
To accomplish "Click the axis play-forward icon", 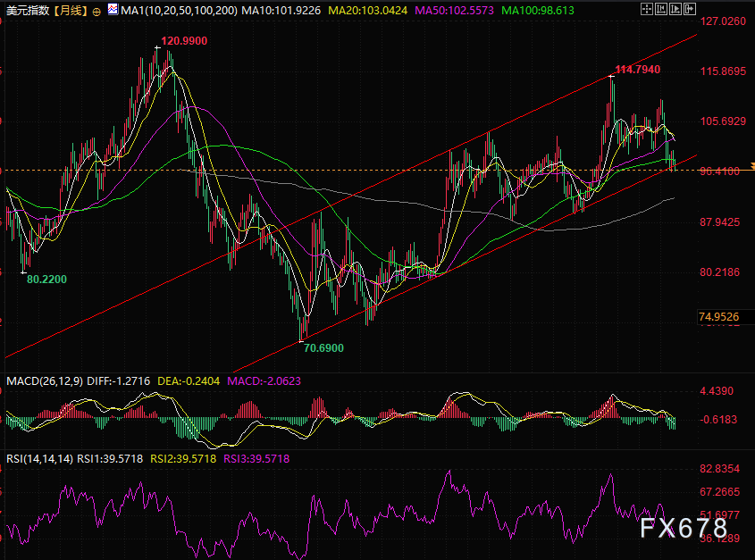I will coord(675,9).
